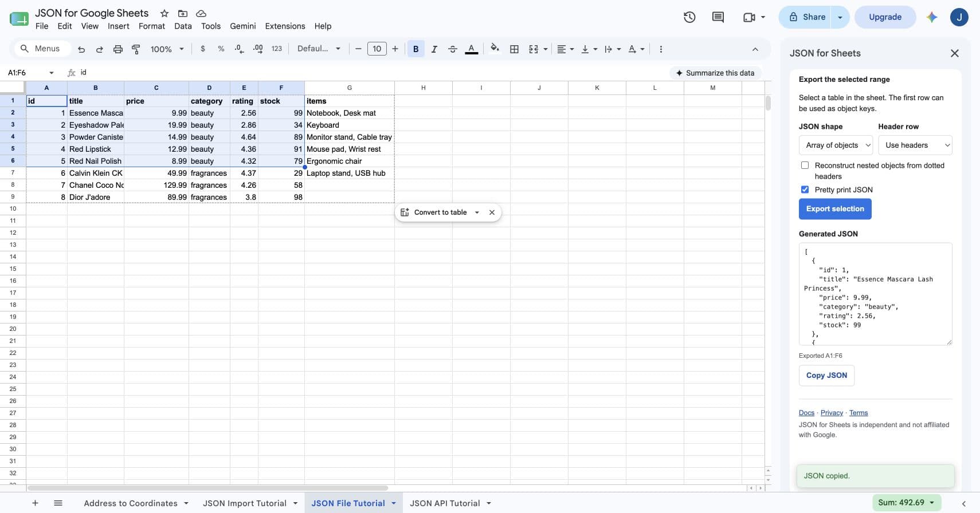Open the vertical align dropdown
The height and width of the screenshot is (513, 980).
[589, 49]
